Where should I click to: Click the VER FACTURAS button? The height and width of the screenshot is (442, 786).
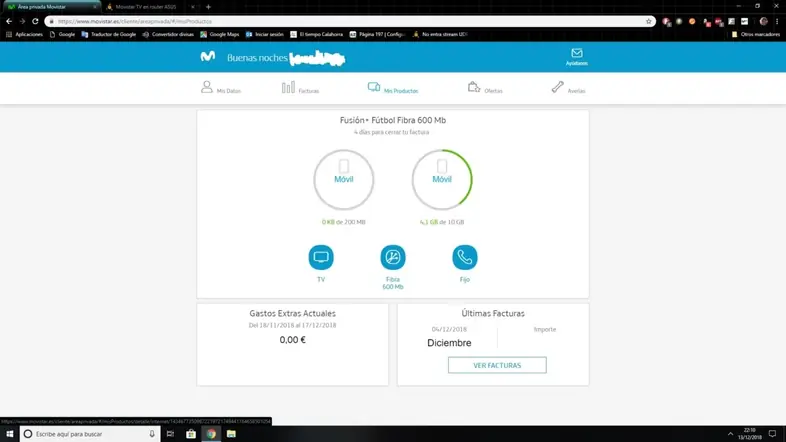(x=497, y=365)
